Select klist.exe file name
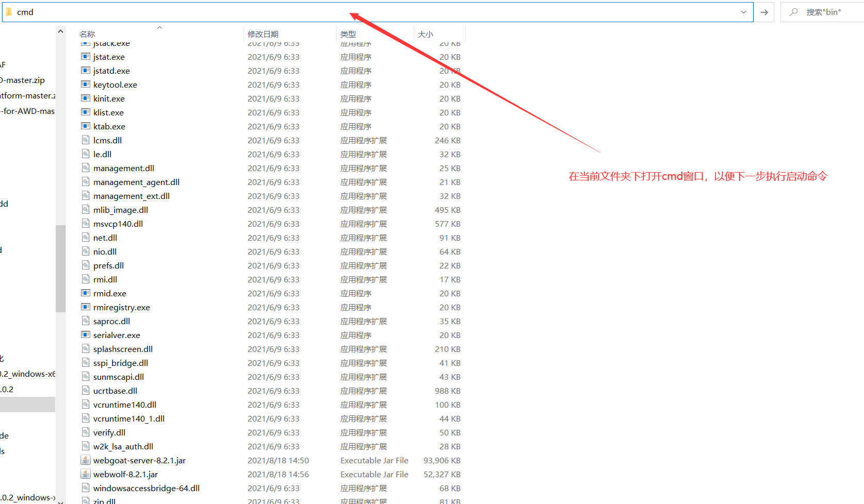The width and height of the screenshot is (864, 504). (108, 112)
